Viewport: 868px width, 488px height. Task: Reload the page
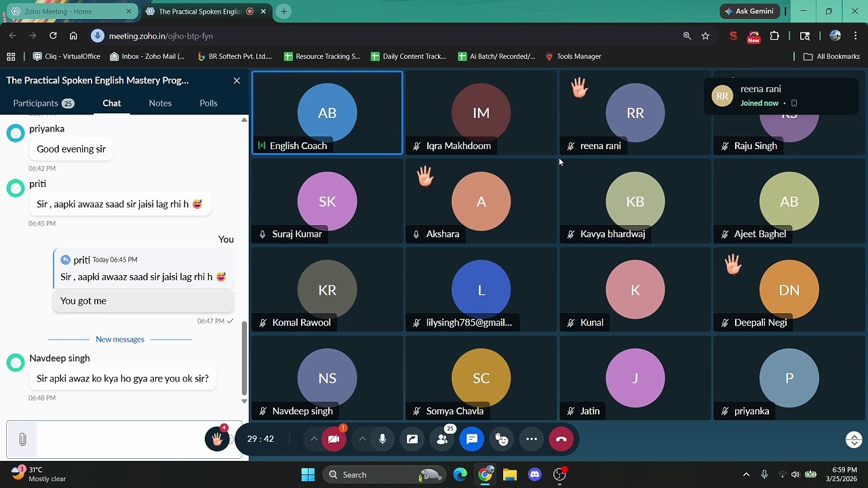[53, 36]
